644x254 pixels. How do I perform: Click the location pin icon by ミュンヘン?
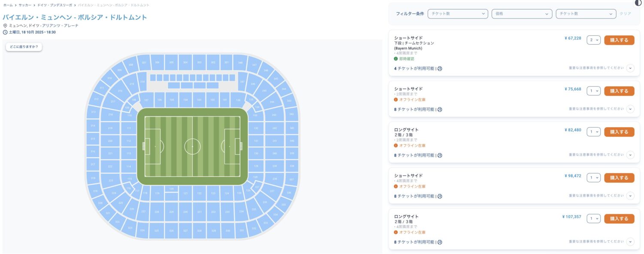[5, 26]
